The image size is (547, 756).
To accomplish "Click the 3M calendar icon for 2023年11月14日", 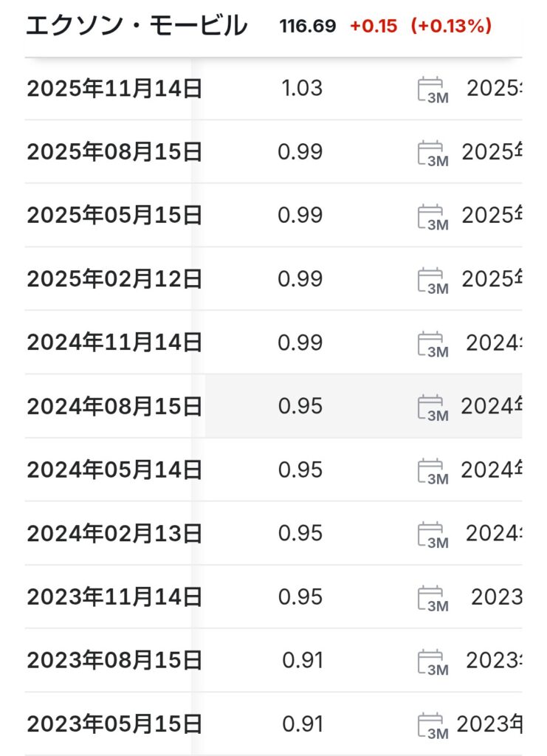I will tap(433, 599).
